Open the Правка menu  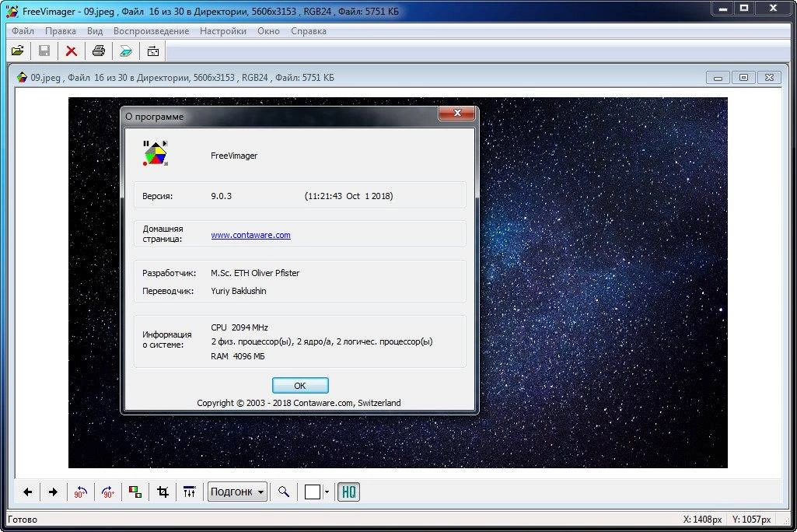[61, 31]
